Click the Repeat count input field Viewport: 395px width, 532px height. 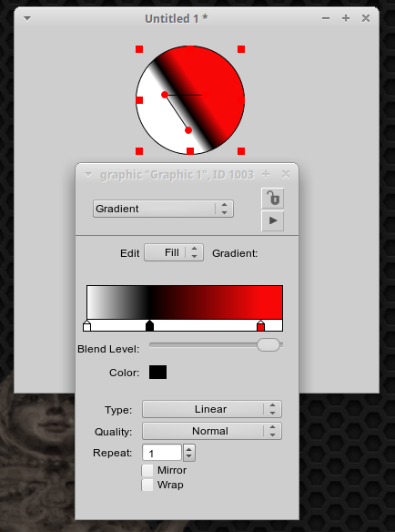pyautogui.click(x=162, y=453)
